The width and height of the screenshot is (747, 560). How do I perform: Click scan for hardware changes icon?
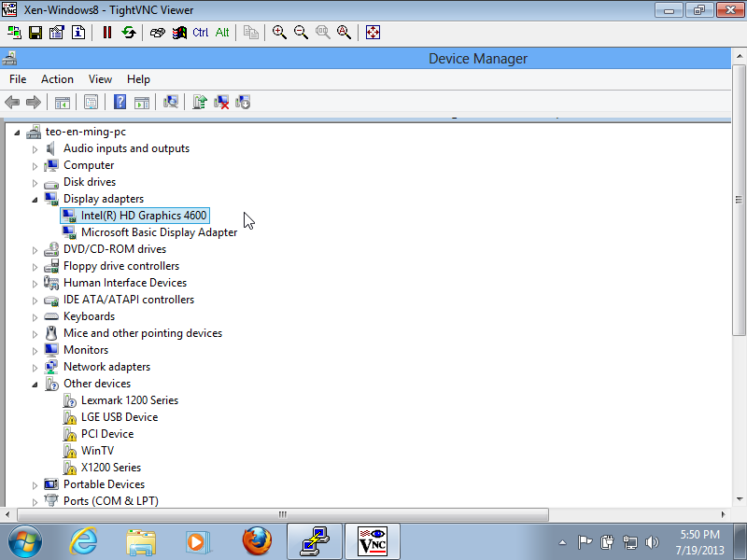(171, 102)
